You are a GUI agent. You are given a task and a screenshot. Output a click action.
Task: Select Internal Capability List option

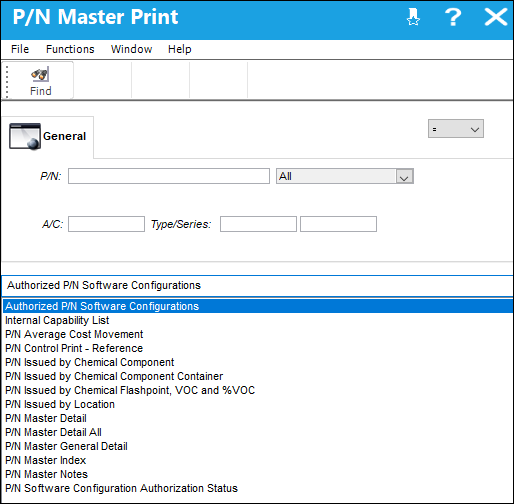click(x=258, y=320)
